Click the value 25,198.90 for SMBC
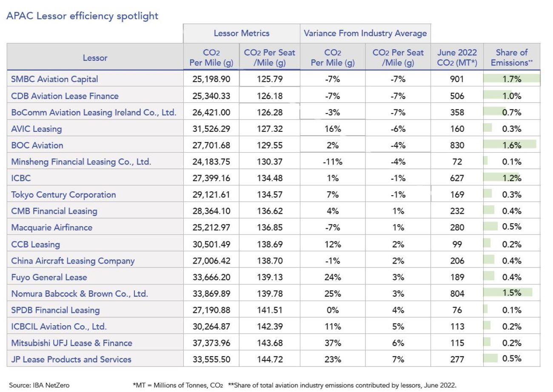This screenshot has width=553, height=392. tap(211, 79)
